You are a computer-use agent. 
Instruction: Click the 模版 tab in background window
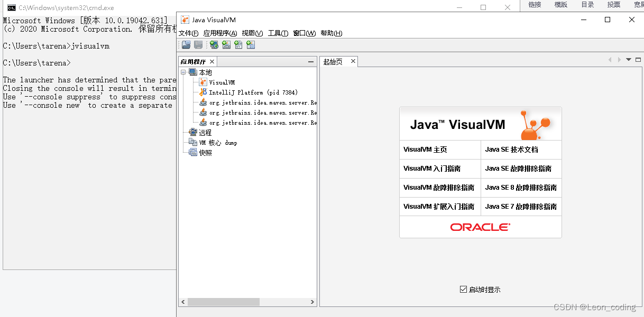click(x=561, y=5)
